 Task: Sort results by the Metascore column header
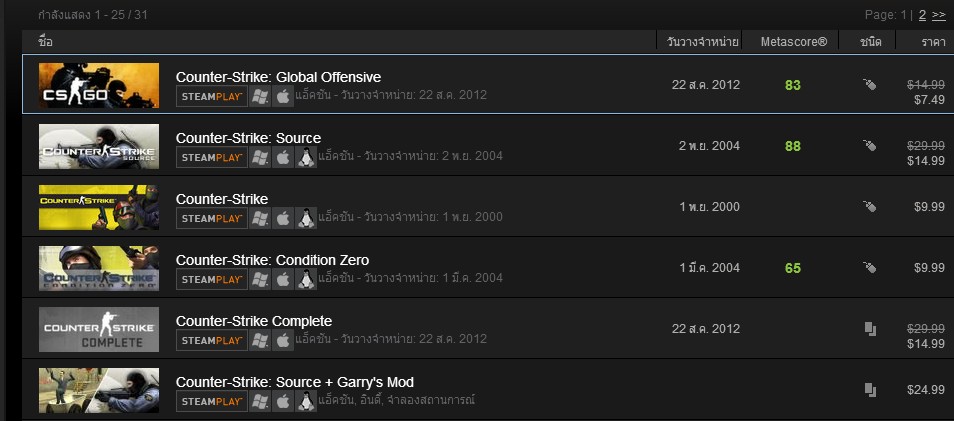tap(793, 42)
